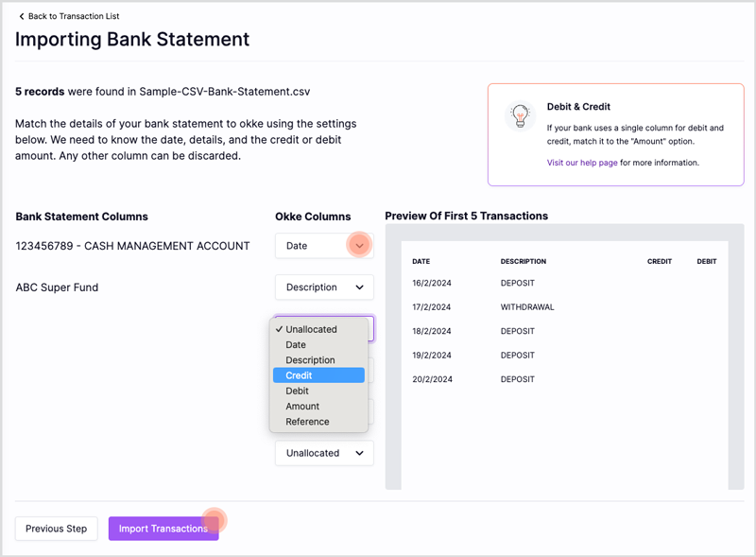Open the Description column dropdown

pyautogui.click(x=324, y=287)
